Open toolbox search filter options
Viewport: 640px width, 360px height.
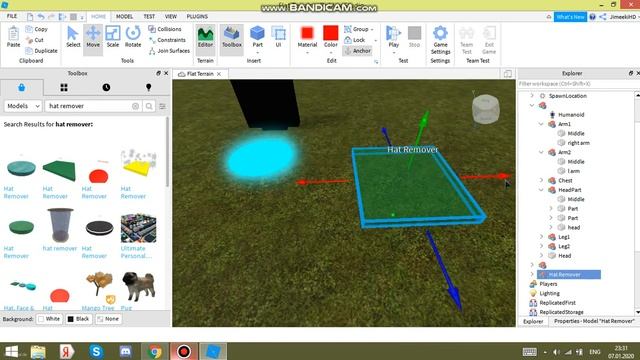pos(162,106)
